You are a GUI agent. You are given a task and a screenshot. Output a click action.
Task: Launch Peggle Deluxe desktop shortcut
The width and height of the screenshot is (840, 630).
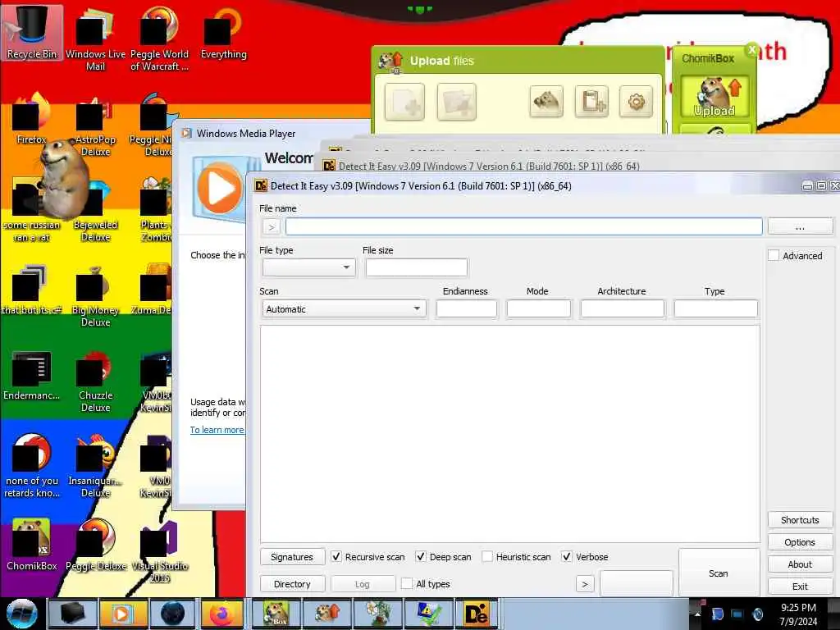point(95,546)
